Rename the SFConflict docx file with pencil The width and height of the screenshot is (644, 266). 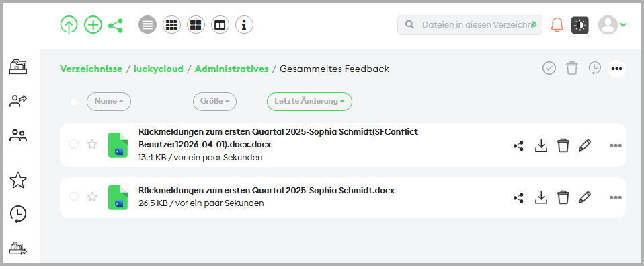coord(584,145)
